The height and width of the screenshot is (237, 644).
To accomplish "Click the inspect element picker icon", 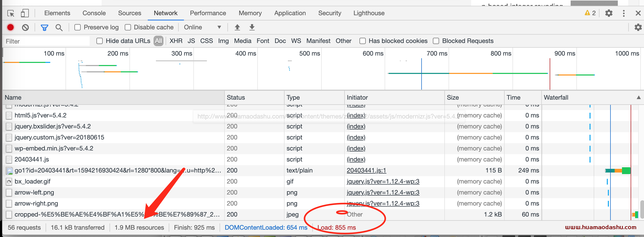I will coord(11,13).
